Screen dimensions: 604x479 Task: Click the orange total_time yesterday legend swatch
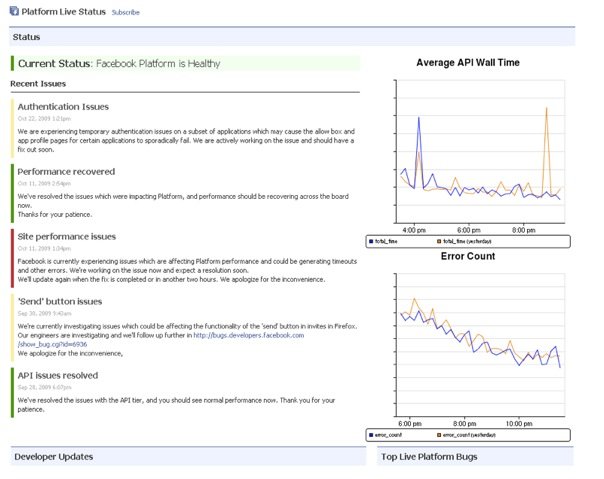coord(439,242)
